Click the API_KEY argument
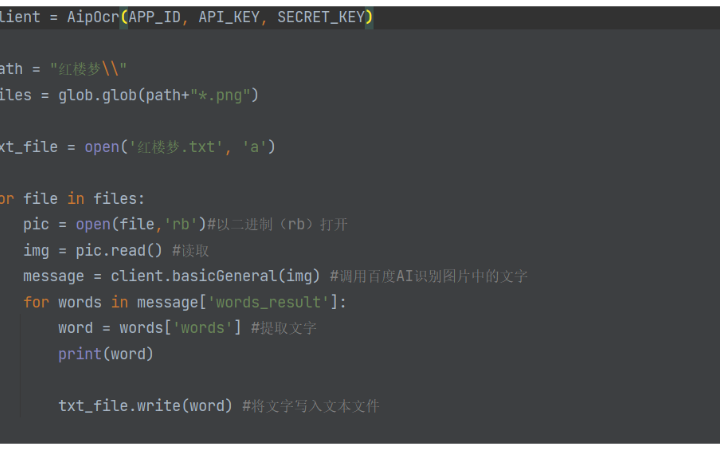 229,17
